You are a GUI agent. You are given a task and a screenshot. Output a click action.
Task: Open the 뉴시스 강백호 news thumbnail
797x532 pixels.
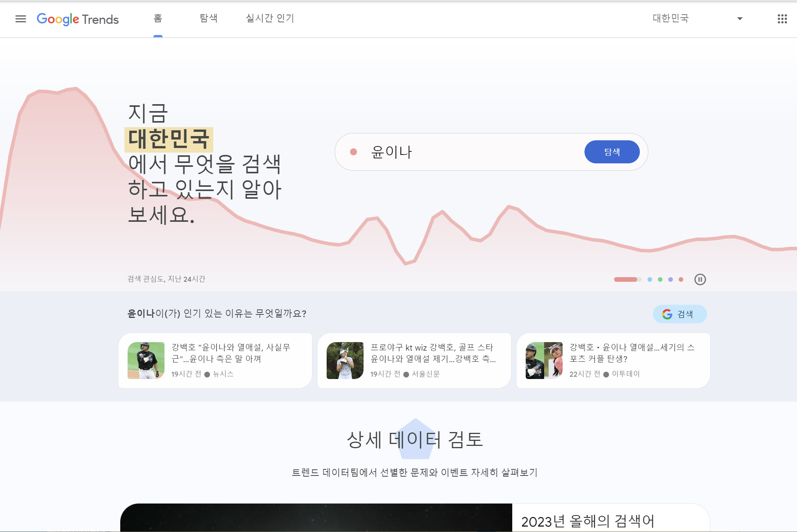click(146, 361)
